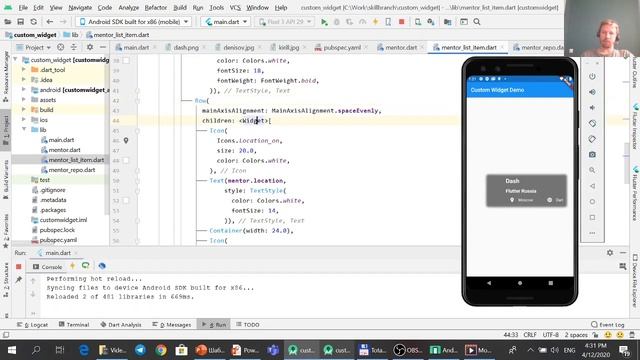Open main.dart run configuration dropdown

pyautogui.click(x=226, y=22)
